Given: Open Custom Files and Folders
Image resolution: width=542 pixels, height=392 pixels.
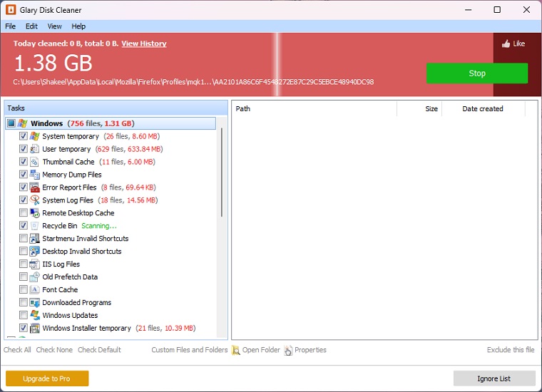Looking at the screenshot, I should tap(190, 350).
